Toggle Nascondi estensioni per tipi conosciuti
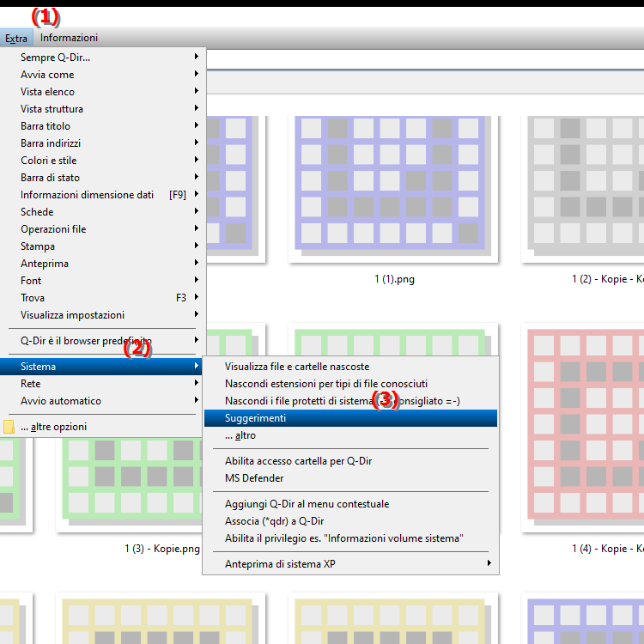The height and width of the screenshot is (644, 644). point(350,384)
